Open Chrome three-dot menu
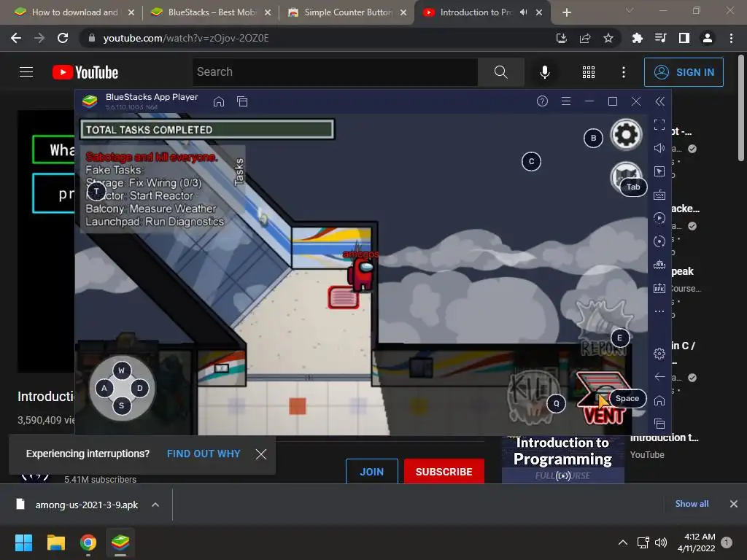The height and width of the screenshot is (560, 747). coord(731,38)
